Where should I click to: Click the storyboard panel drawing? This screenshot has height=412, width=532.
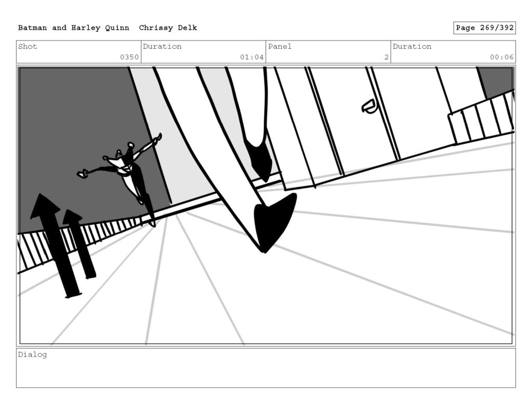tap(266, 206)
